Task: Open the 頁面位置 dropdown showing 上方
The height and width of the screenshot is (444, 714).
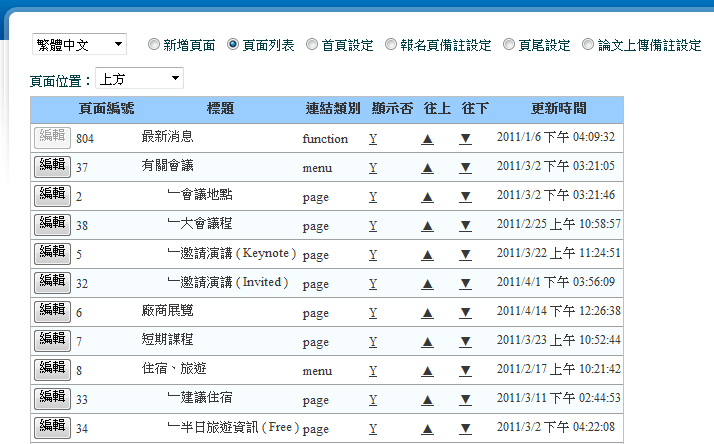Action: (139, 78)
